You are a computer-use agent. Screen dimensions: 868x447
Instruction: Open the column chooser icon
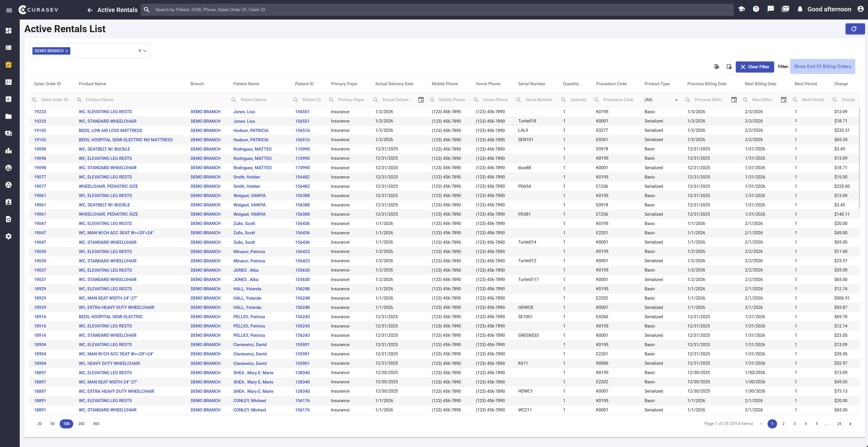[x=729, y=66]
